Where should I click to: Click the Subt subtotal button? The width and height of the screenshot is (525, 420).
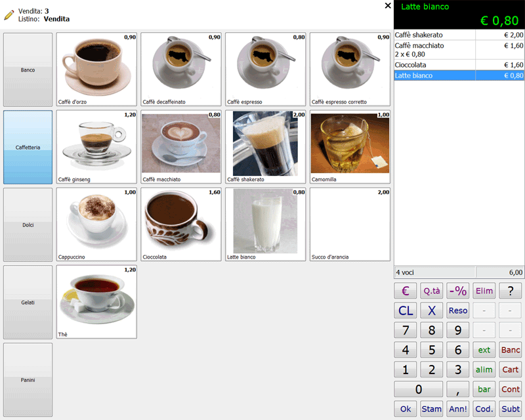point(511,409)
